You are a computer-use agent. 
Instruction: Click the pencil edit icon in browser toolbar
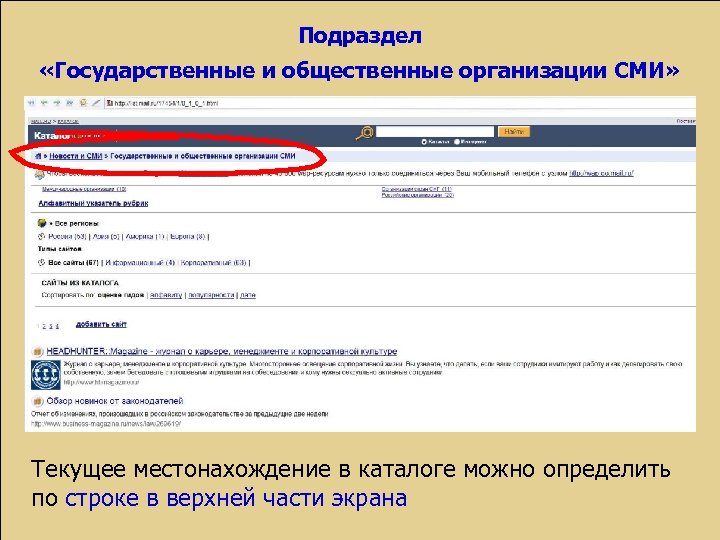pos(96,103)
